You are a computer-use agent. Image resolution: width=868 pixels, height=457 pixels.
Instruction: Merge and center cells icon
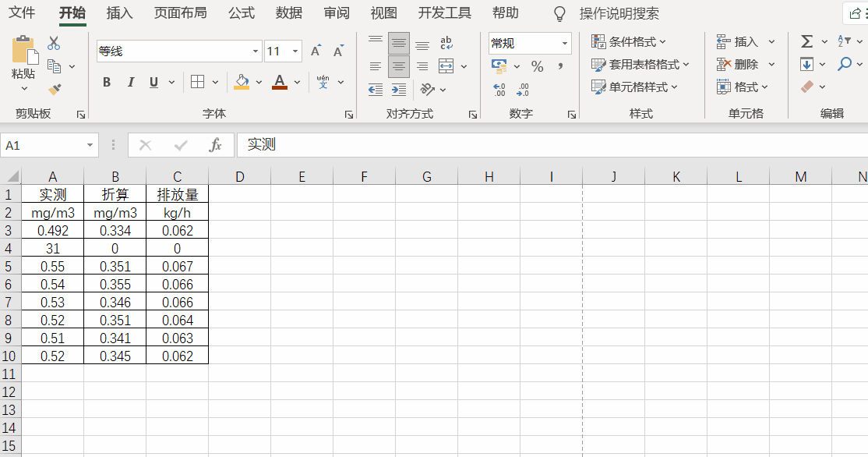click(446, 66)
